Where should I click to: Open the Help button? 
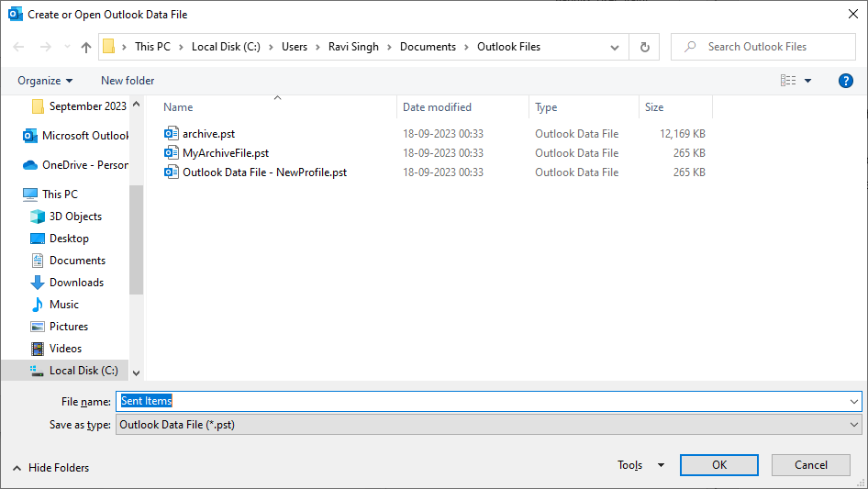845,81
